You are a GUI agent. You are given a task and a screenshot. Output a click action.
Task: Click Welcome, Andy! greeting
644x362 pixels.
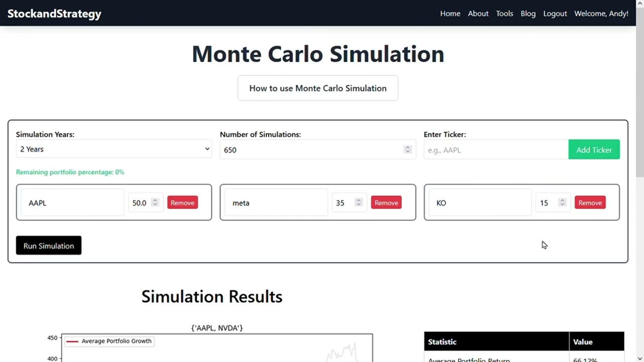point(601,14)
